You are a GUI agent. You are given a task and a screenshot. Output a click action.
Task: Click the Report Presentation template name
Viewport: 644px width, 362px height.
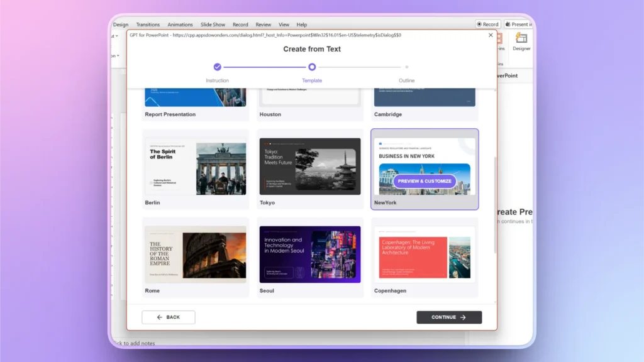tap(170, 114)
